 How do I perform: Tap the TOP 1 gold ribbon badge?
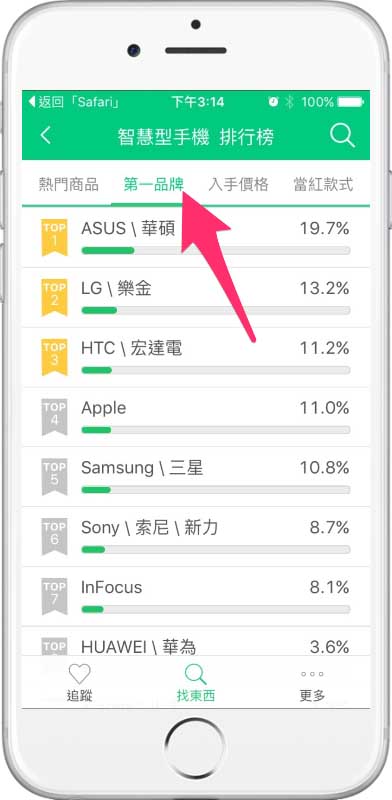point(55,237)
